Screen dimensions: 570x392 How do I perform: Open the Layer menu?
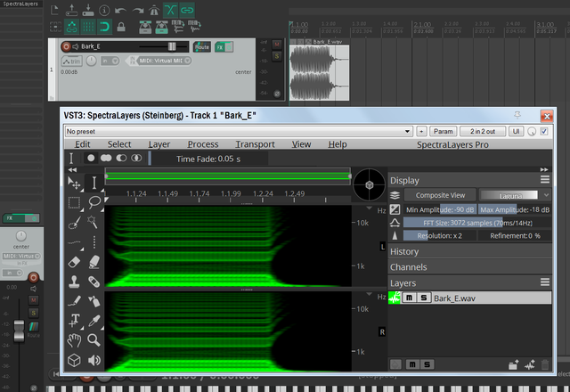tap(159, 144)
